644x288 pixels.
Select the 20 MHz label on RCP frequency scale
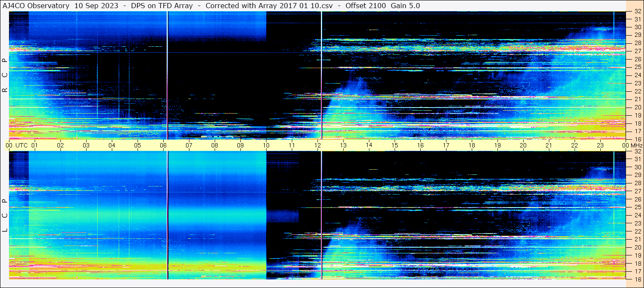point(637,107)
